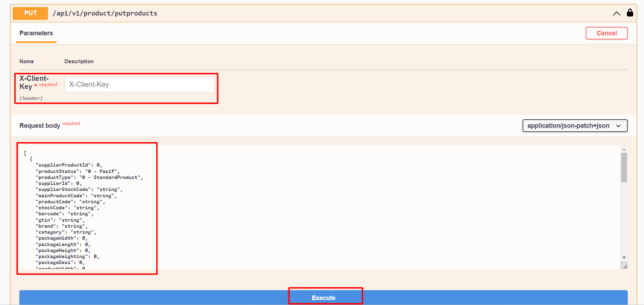Select the Parameters tab
Screen dimensions: 644x305
point(36,33)
